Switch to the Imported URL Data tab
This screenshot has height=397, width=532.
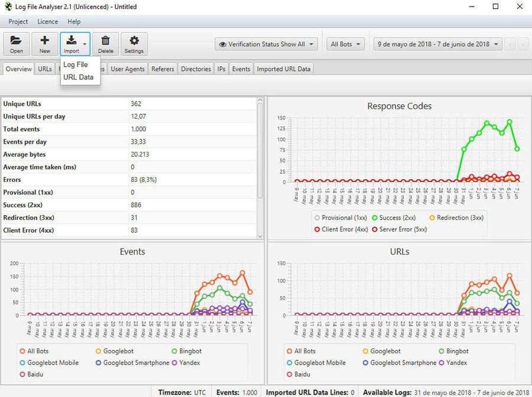click(x=284, y=69)
